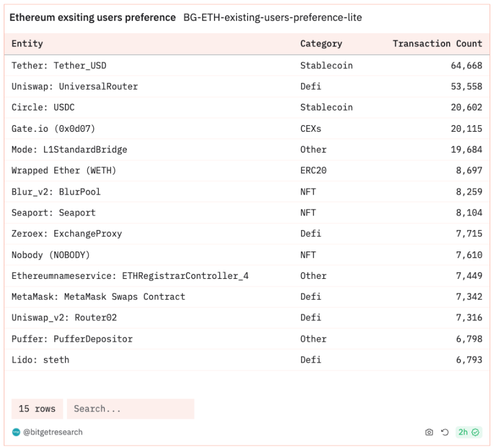Open BG-ETH-existing-users-preference-lite query link
Viewport: 494px width, 448px height.
tap(273, 17)
